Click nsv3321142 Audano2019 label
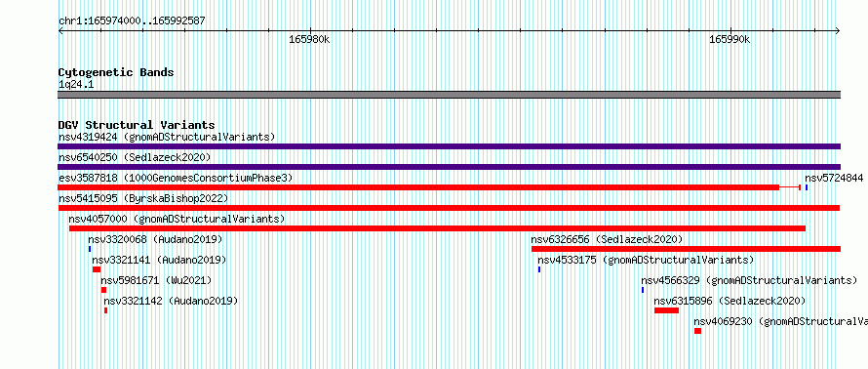 point(171,301)
